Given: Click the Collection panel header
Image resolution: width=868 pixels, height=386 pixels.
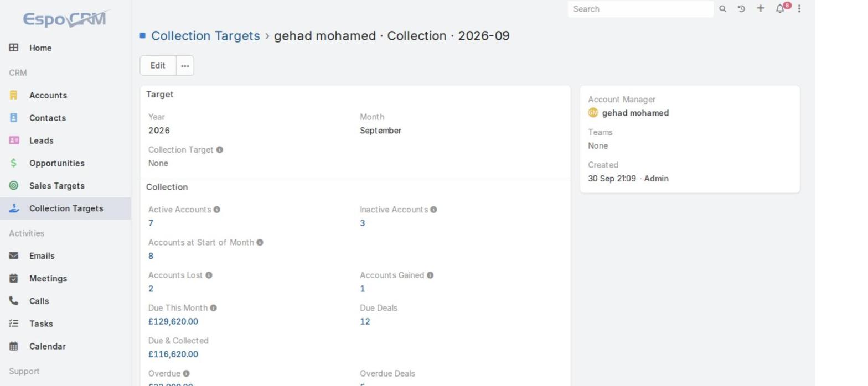Looking at the screenshot, I should pos(167,187).
